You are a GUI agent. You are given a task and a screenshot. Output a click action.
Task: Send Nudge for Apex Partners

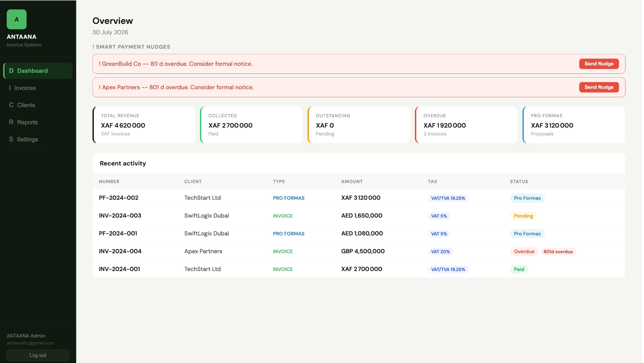[x=599, y=87]
